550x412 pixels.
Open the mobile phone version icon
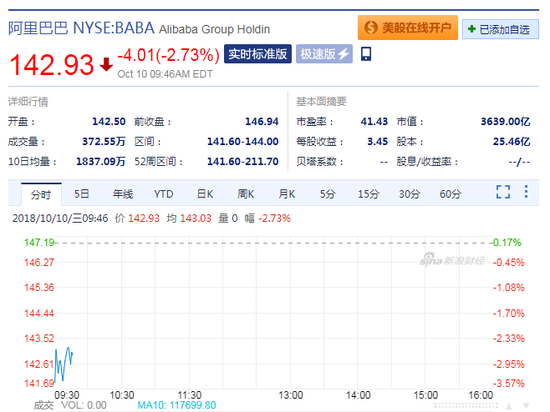(x=366, y=54)
